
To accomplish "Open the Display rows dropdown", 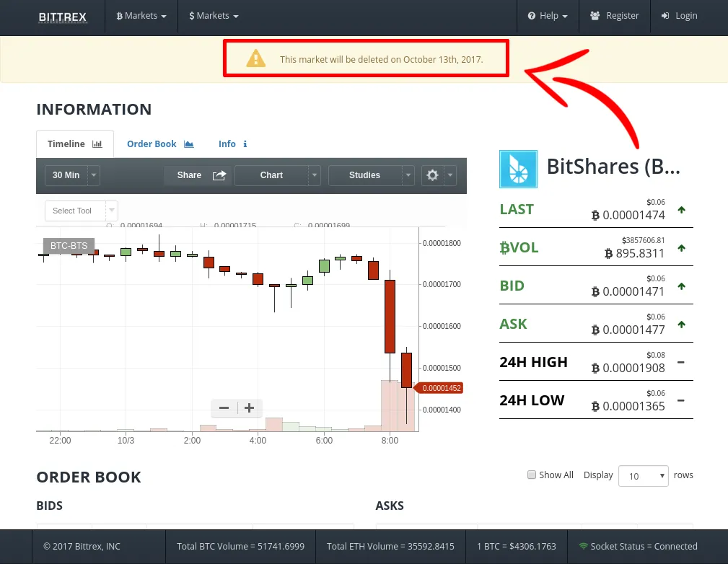I will point(643,476).
